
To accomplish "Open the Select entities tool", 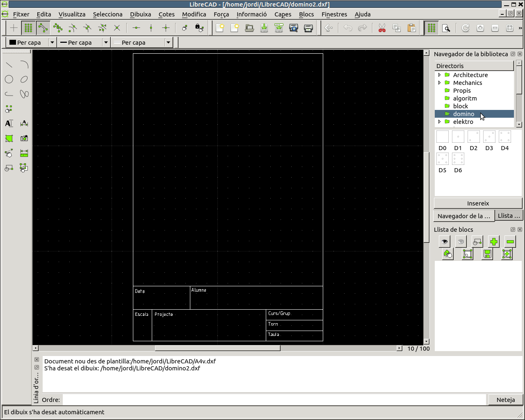I will (x=24, y=168).
